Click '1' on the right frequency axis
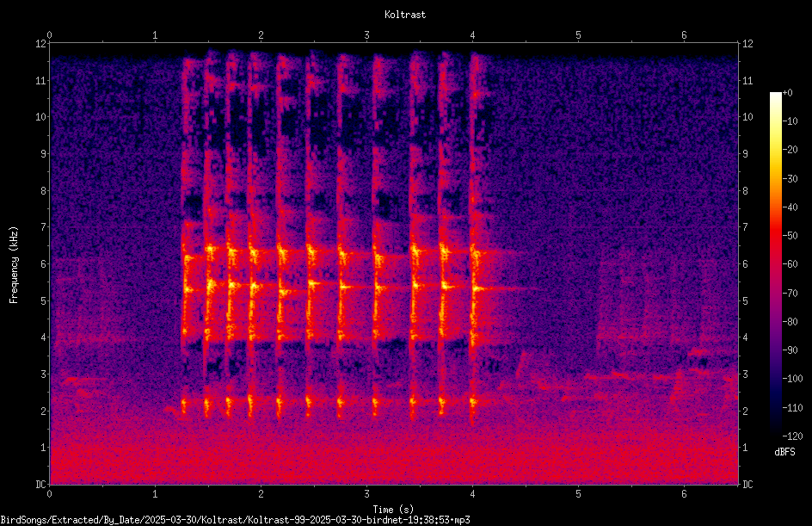812x526 pixels. (745, 448)
